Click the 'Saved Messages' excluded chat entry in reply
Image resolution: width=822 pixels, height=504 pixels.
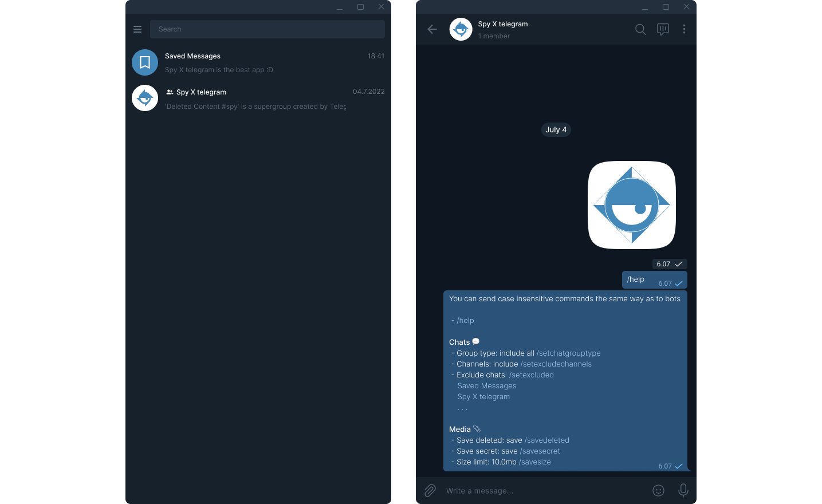coord(487,386)
